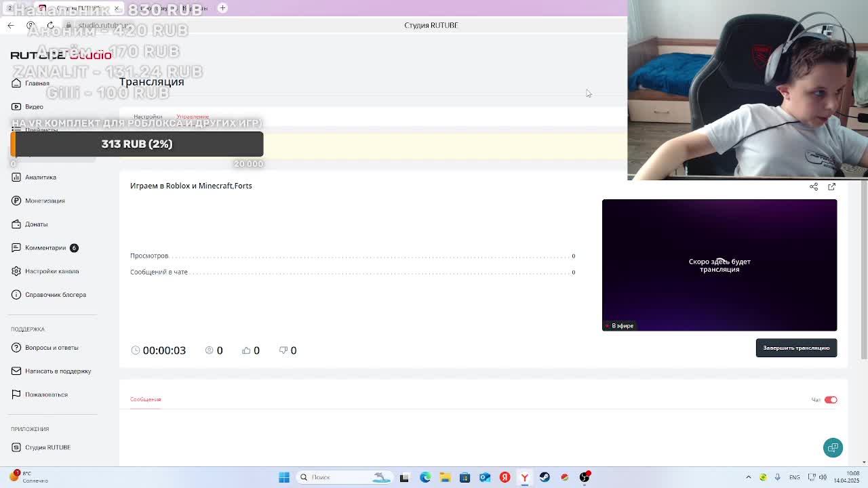Open Outlook from the taskbar
Image resolution: width=868 pixels, height=488 pixels.
coord(485,477)
